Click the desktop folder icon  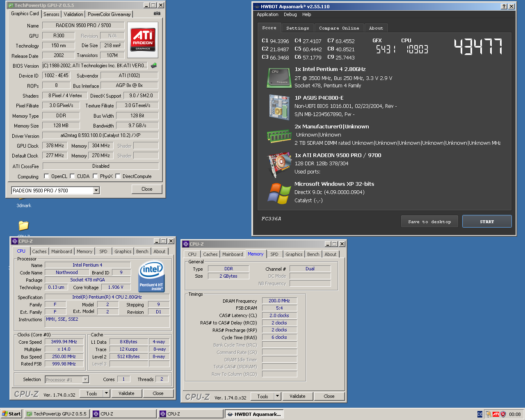click(x=23, y=225)
